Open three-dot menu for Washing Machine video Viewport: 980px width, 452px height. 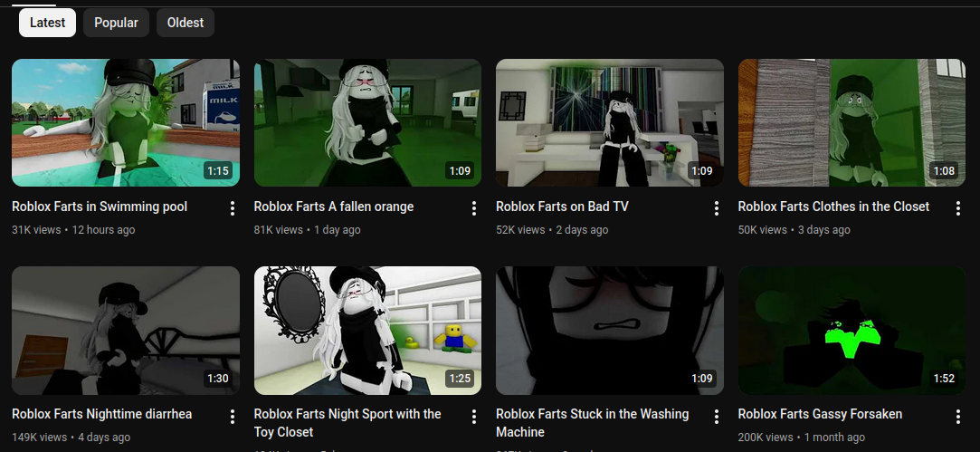pyautogui.click(x=716, y=417)
